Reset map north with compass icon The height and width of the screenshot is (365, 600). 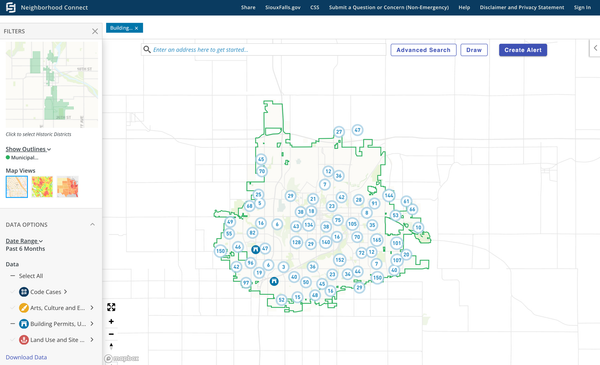[x=111, y=346]
